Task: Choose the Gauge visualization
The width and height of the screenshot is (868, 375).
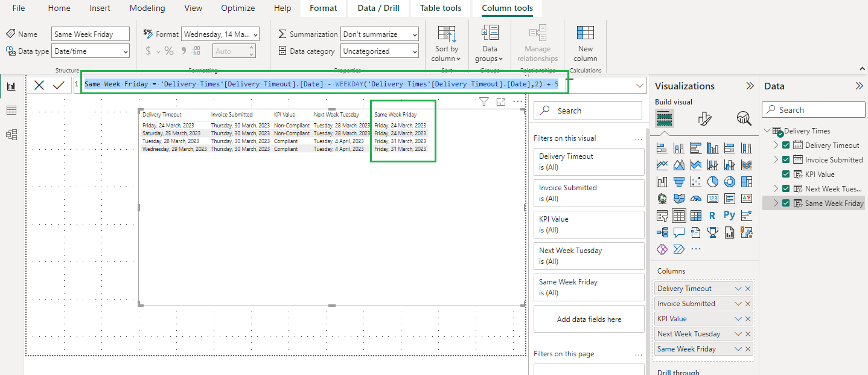Action: [695, 199]
